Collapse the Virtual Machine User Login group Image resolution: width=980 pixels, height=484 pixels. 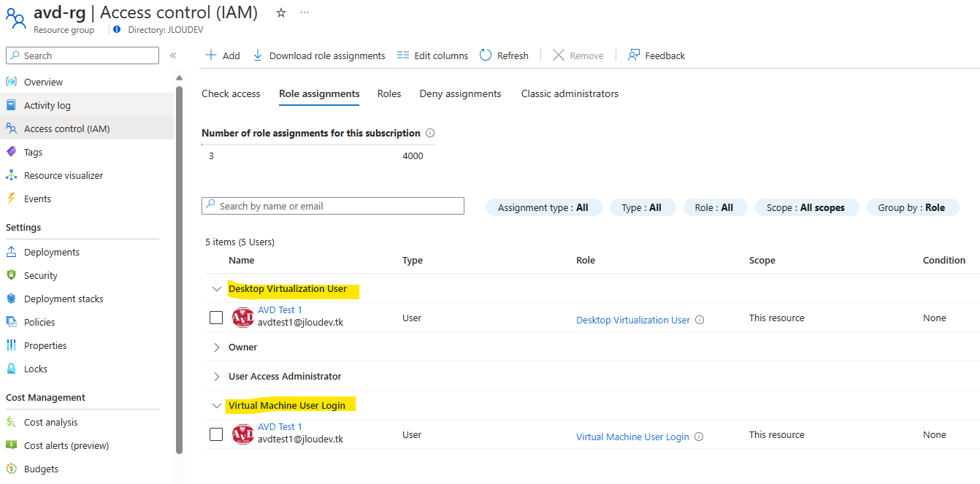point(216,406)
